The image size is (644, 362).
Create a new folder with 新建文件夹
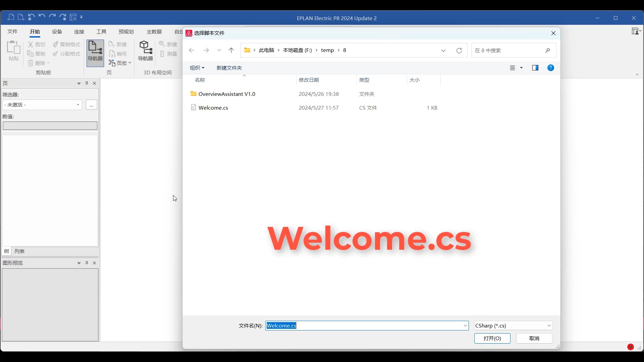click(229, 68)
